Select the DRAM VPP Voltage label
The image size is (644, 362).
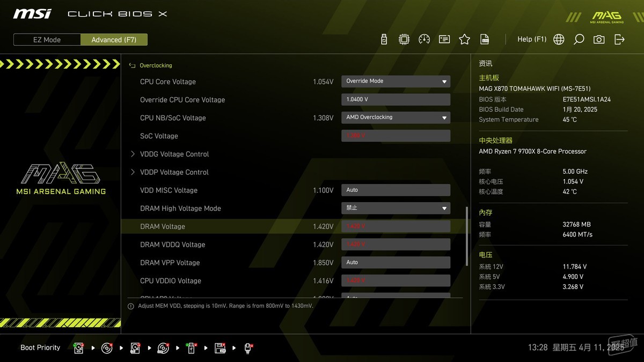pyautogui.click(x=170, y=263)
